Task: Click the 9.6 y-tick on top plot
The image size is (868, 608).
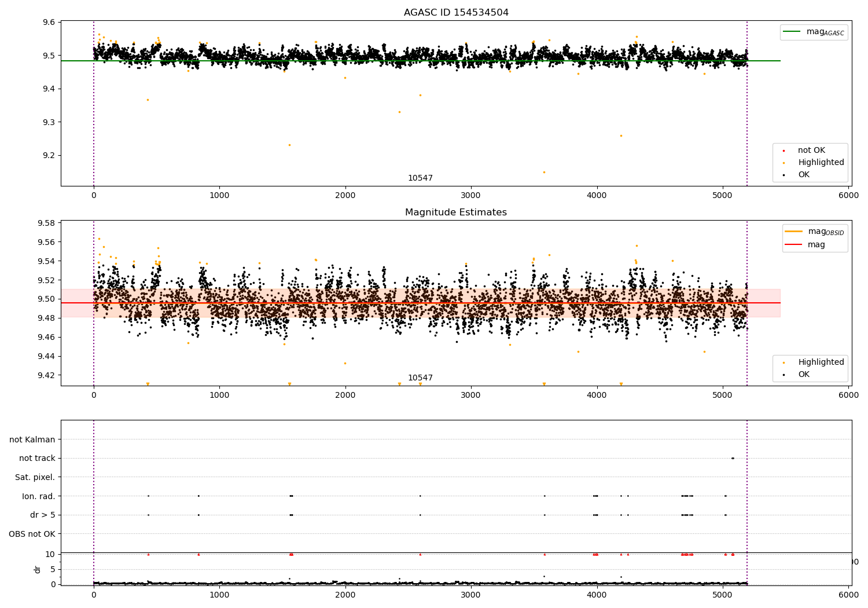Action: [49, 23]
